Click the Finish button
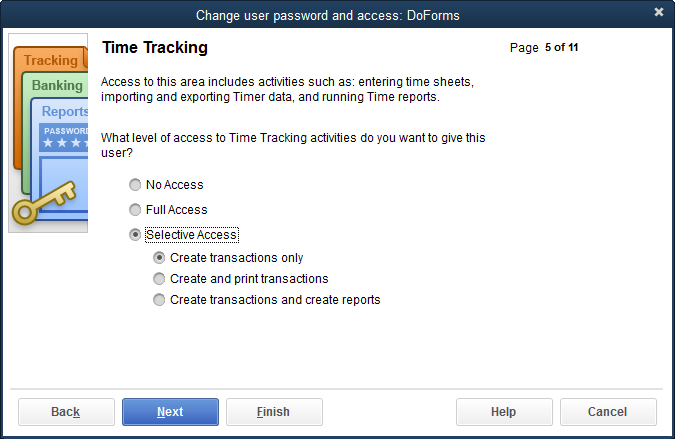 point(274,412)
